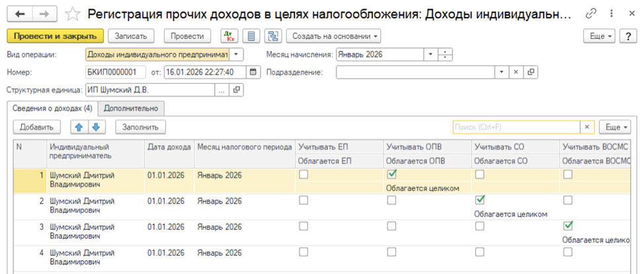Expand the Вид операции dropdown
Viewport: 644px width, 274px height.
pyautogui.click(x=237, y=55)
